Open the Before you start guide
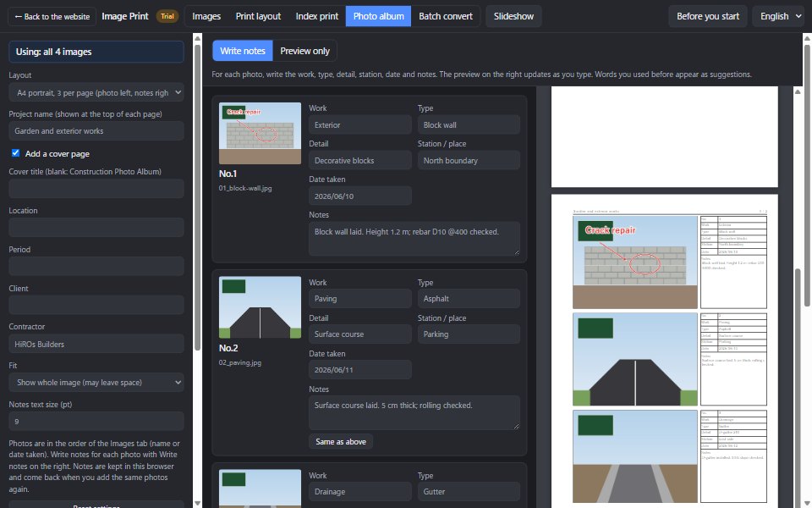The height and width of the screenshot is (508, 812). point(707,16)
